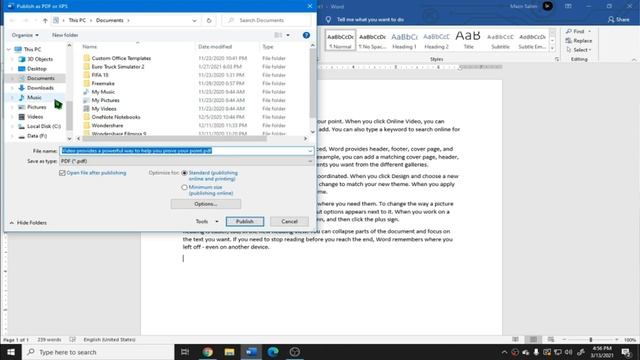
Task: Select Videos in the navigation tree
Action: pyautogui.click(x=35, y=117)
